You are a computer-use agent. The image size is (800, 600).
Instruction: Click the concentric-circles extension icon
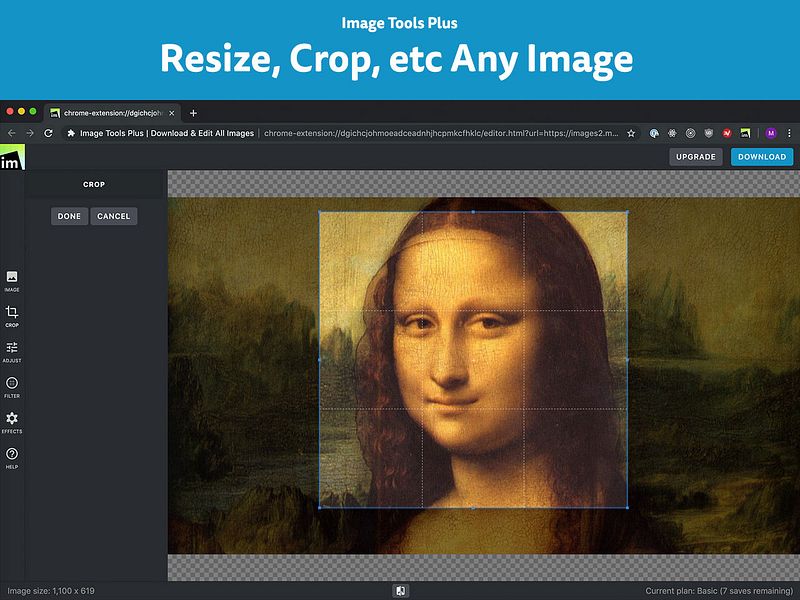coord(690,133)
